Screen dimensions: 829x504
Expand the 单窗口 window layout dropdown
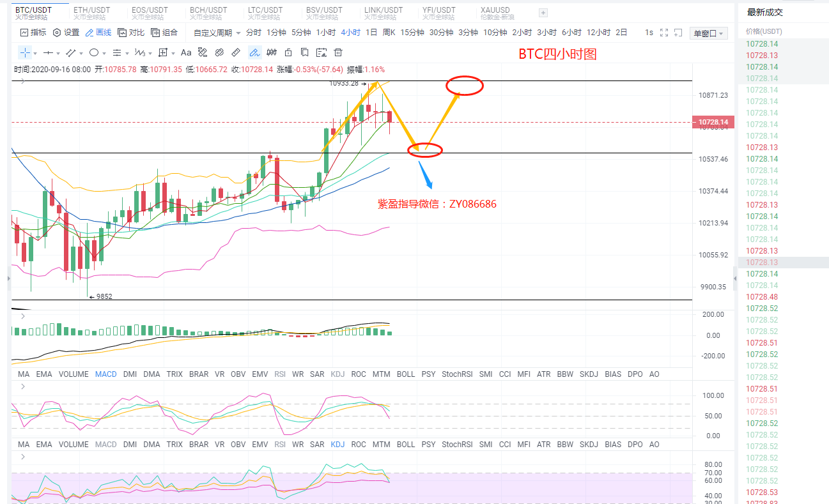pyautogui.click(x=708, y=33)
